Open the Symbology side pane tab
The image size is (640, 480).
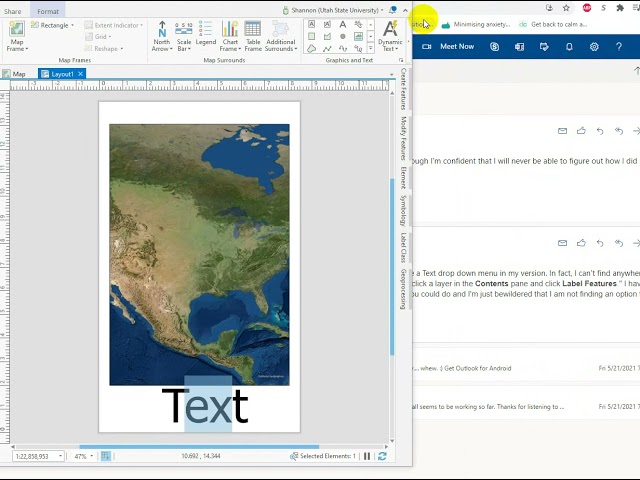(x=403, y=210)
